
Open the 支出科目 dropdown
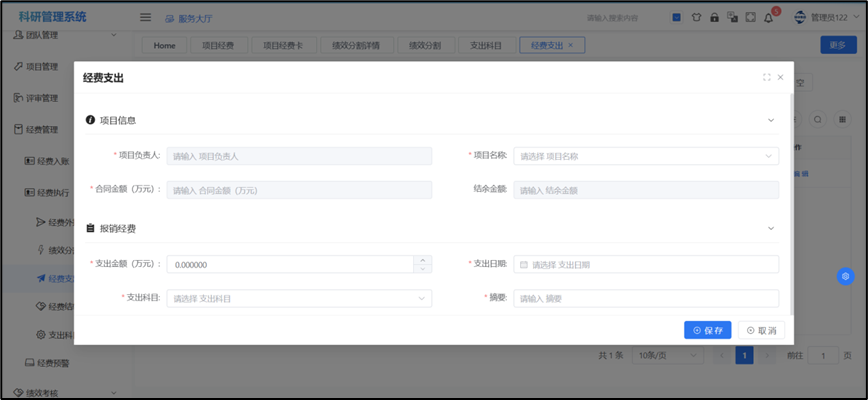pos(299,298)
